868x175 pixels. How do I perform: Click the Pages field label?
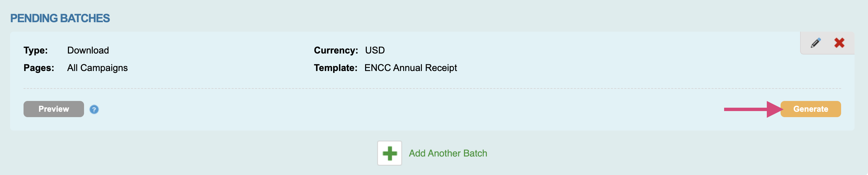click(39, 68)
